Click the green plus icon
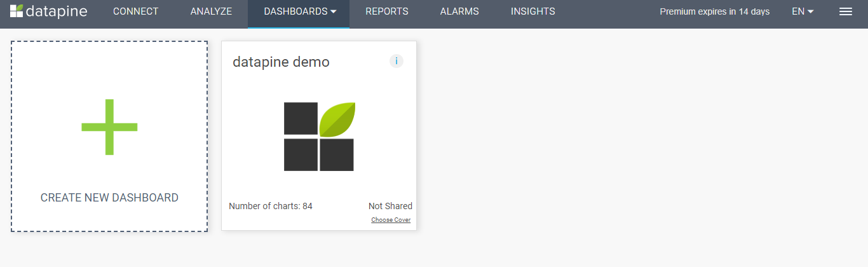Viewport: 868px width, 267px height. click(109, 127)
